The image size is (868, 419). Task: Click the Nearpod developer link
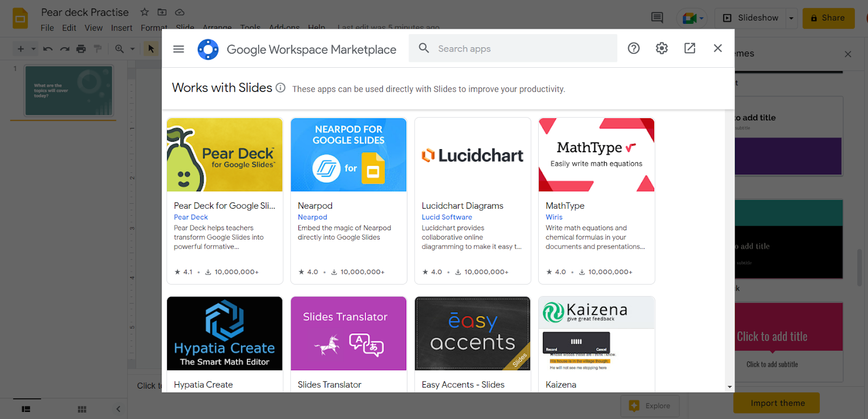coord(312,217)
